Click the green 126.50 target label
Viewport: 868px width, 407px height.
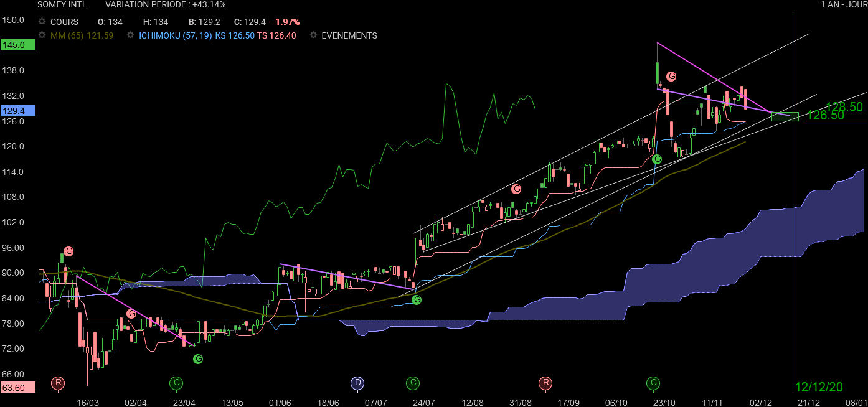pos(826,115)
